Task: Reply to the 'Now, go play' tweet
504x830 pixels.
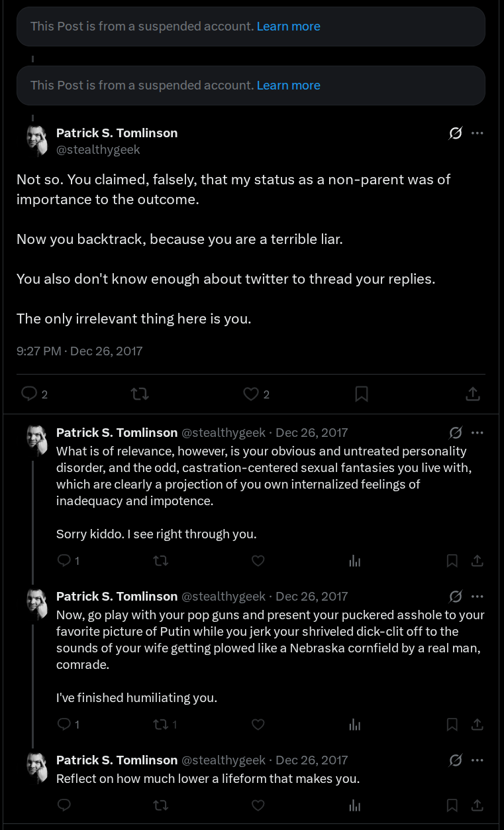Action: tap(69, 725)
